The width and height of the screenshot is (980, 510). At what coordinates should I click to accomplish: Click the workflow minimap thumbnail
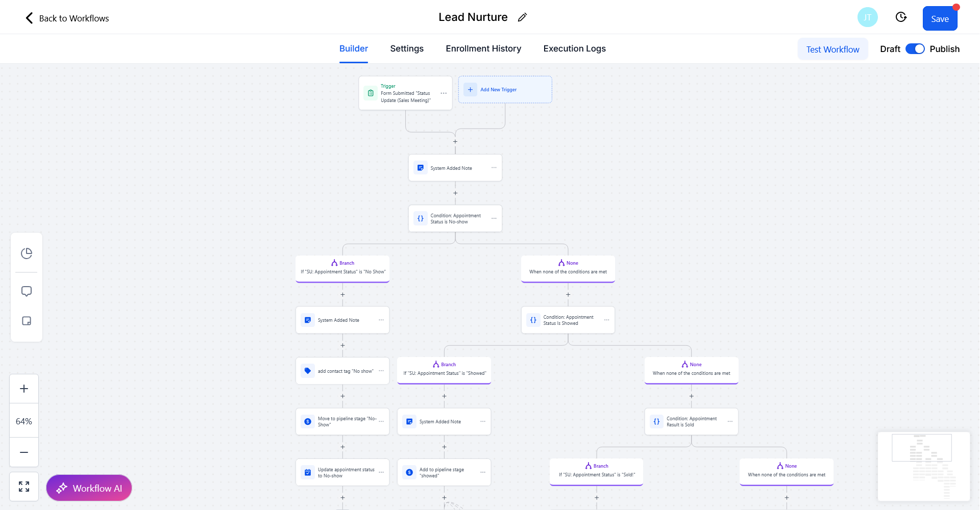coord(923,466)
